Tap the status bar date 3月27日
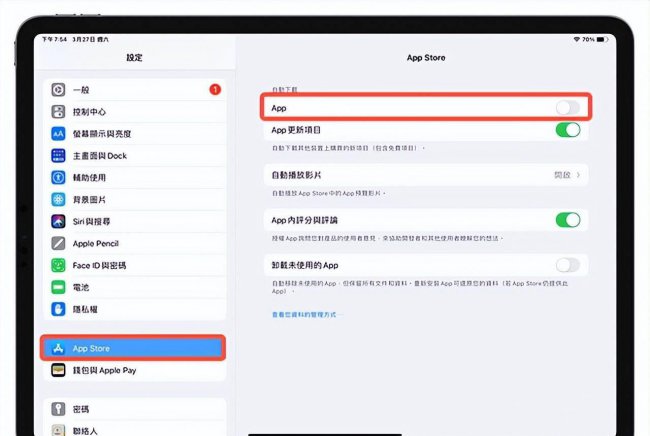The image size is (650, 436). [84, 39]
